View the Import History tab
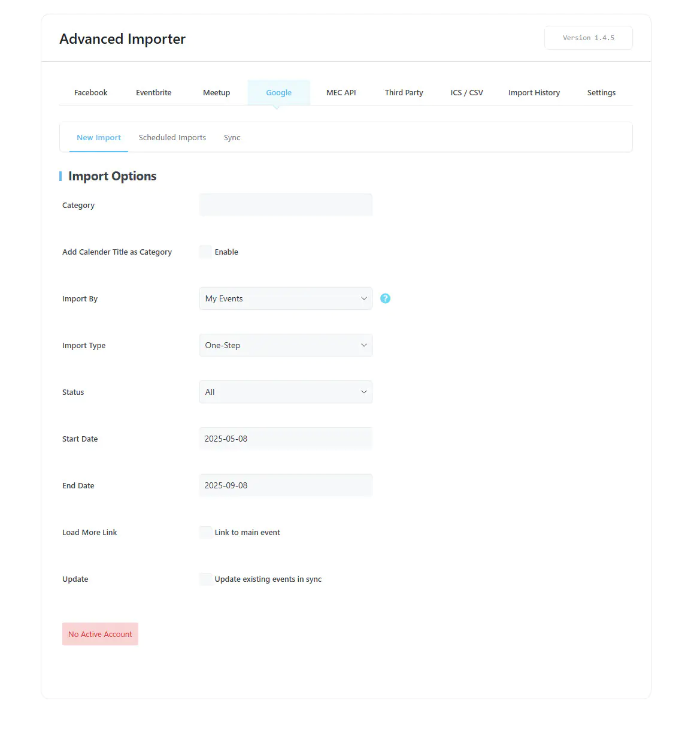 (x=534, y=93)
